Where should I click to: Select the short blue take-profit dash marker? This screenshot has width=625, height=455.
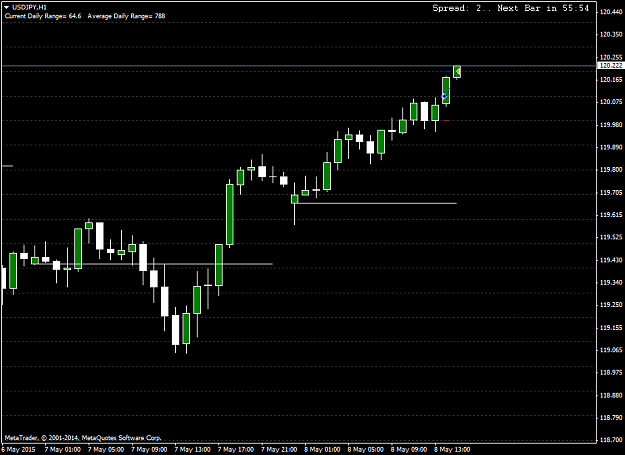click(446, 72)
